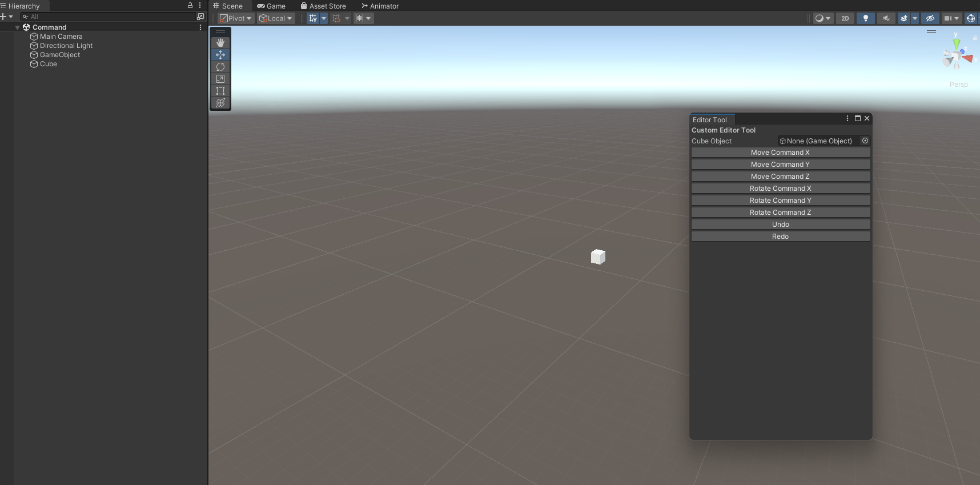Viewport: 980px width, 485px height.
Task: Click the scene gizmo lock icon
Action: (x=975, y=37)
